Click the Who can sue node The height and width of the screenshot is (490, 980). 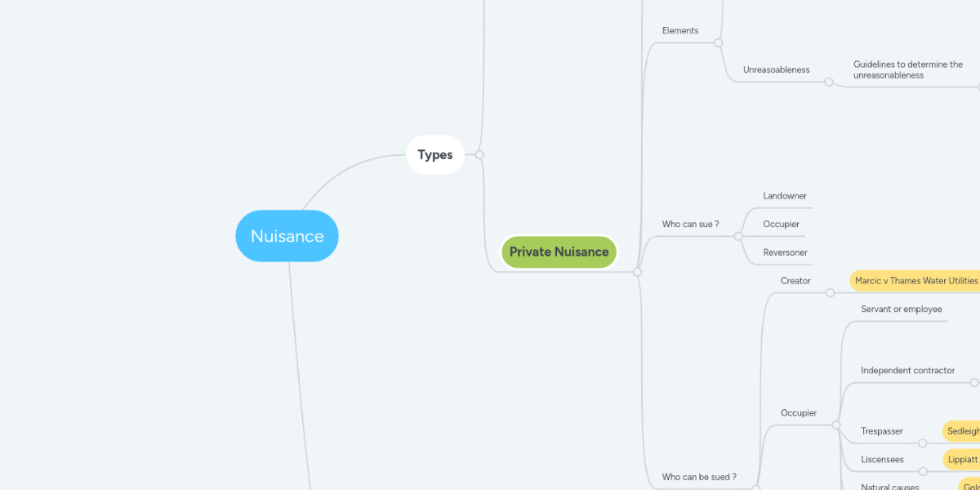point(691,223)
